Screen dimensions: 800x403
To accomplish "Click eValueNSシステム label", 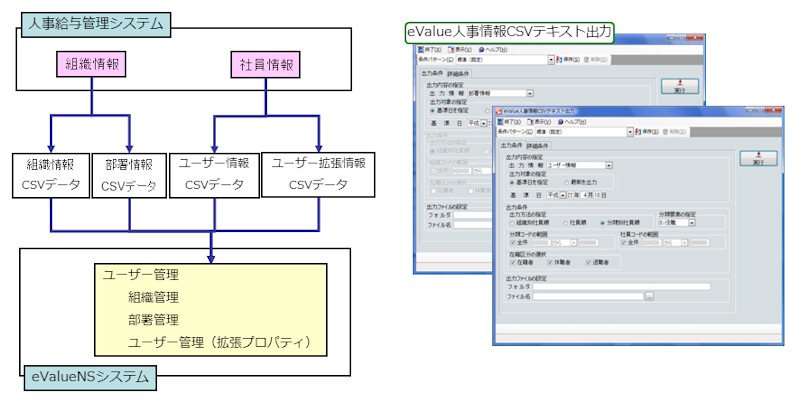I will (x=90, y=377).
